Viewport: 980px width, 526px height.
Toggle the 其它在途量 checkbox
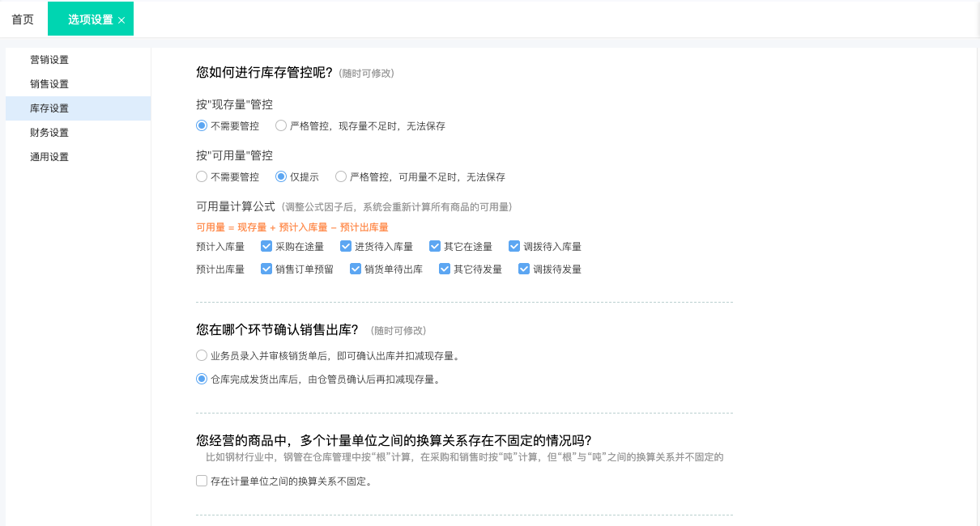coord(435,246)
